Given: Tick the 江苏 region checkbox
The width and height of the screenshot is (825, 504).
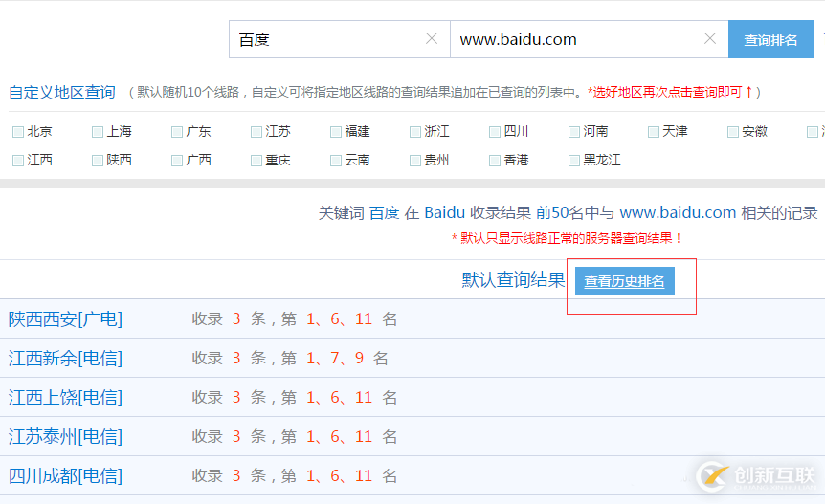Looking at the screenshot, I should pos(256,132).
